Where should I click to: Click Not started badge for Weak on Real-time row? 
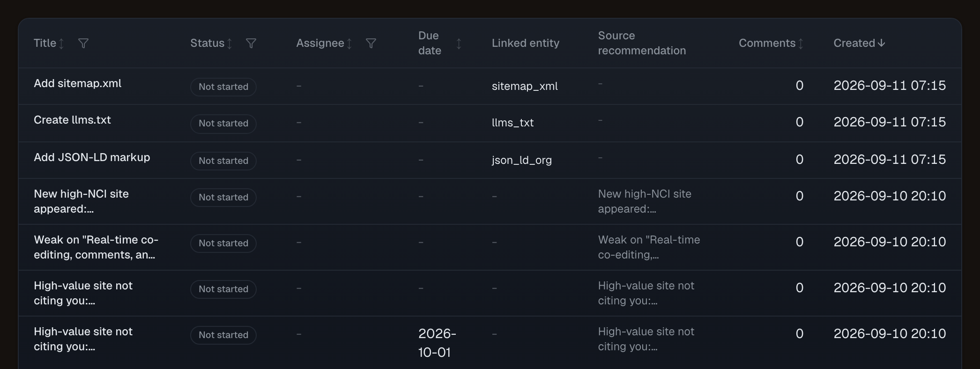tap(223, 243)
